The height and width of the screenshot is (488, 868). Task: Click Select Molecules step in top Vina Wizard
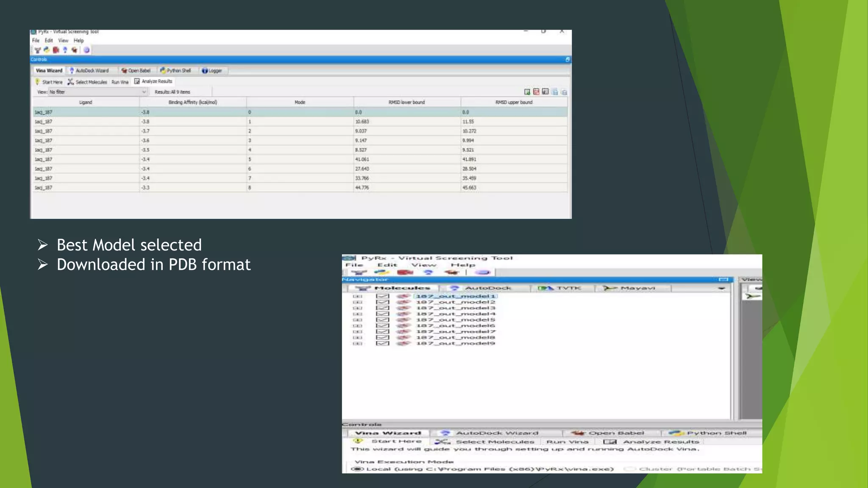point(87,82)
